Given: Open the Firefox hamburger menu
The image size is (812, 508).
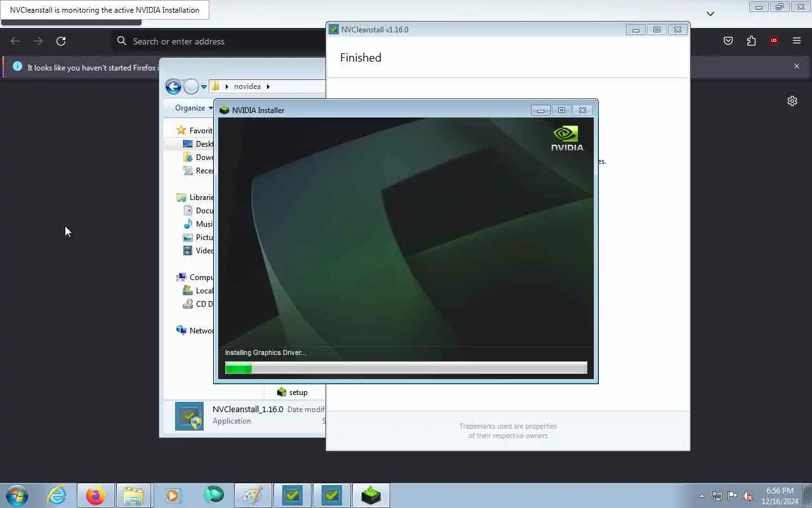Looking at the screenshot, I should click(797, 41).
